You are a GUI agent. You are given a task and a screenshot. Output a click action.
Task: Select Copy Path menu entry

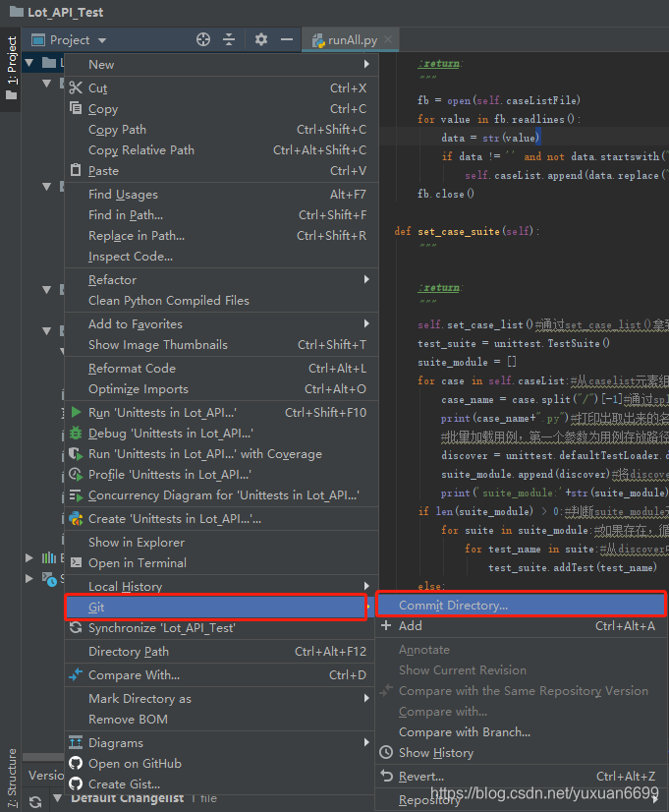click(221, 130)
